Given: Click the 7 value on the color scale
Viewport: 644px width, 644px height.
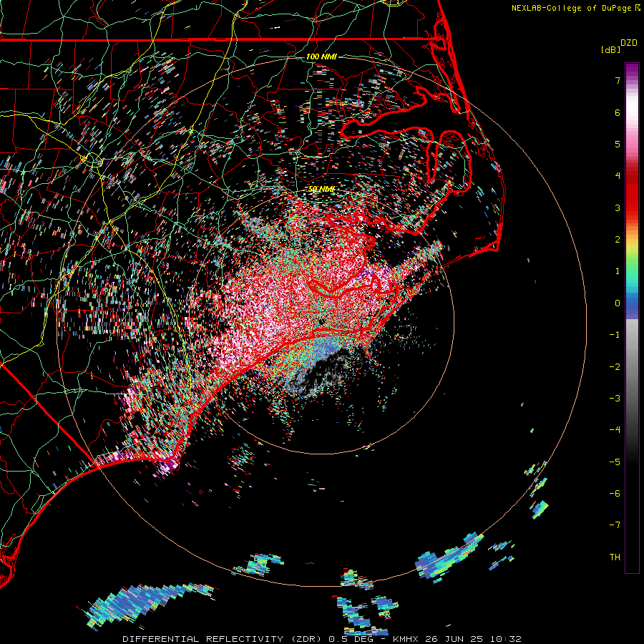Looking at the screenshot, I should (618, 80).
